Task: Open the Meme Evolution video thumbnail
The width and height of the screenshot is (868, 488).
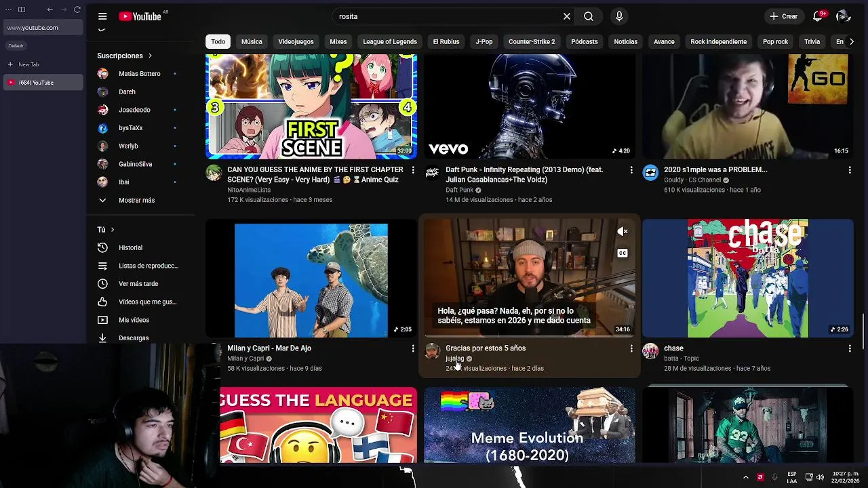Action: coord(530,425)
